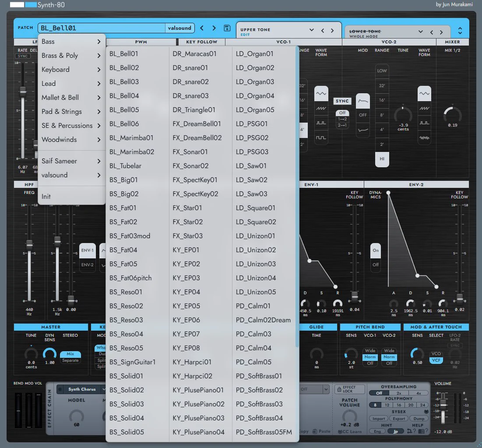This screenshot has height=448, width=482.
Task: Expand the Mallet & Bell submenu
Action: click(71, 98)
